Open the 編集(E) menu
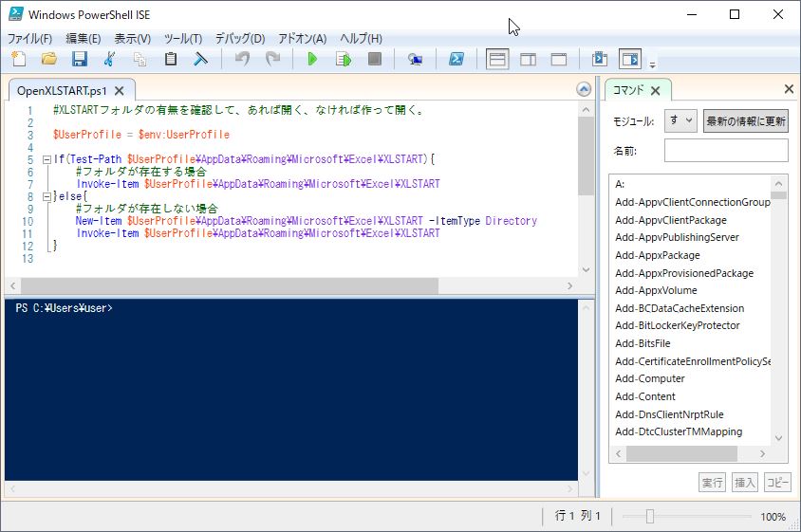The width and height of the screenshot is (801, 532). [x=84, y=38]
